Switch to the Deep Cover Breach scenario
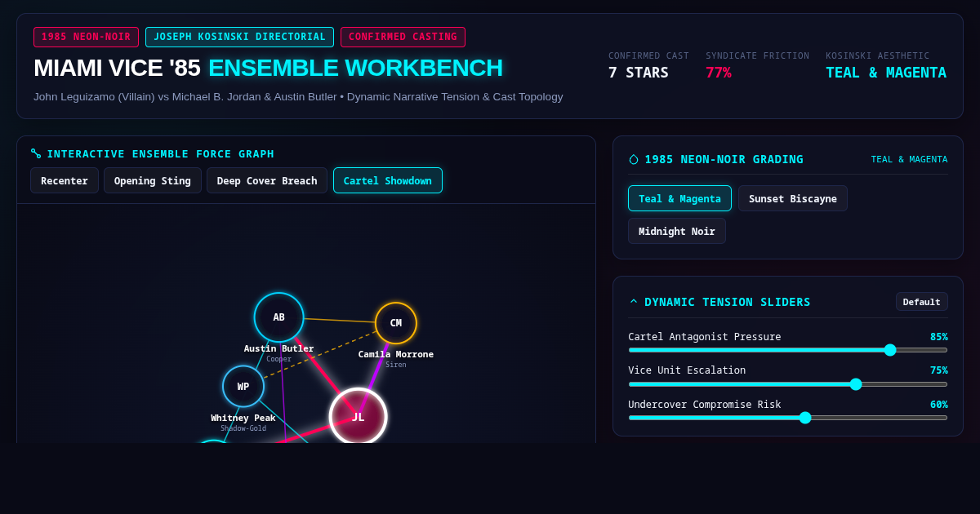 pos(267,180)
